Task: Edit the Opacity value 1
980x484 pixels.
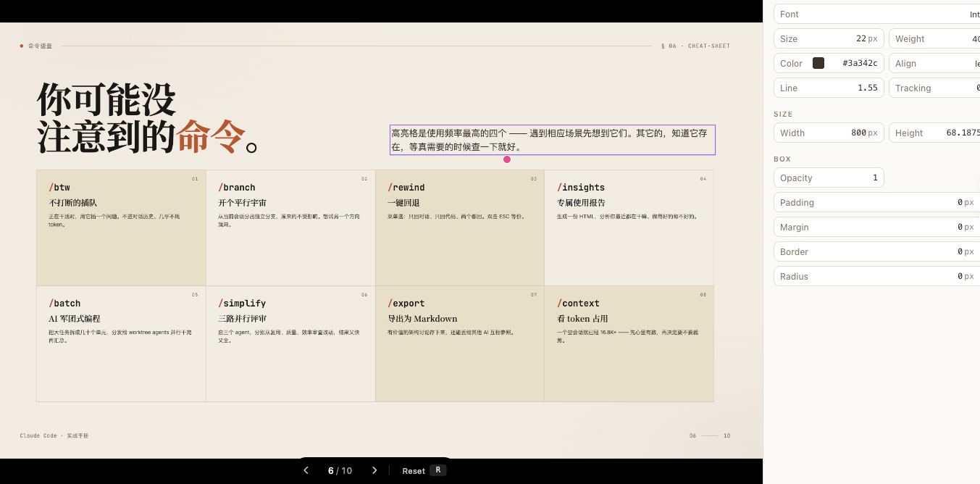Action: pyautogui.click(x=875, y=178)
